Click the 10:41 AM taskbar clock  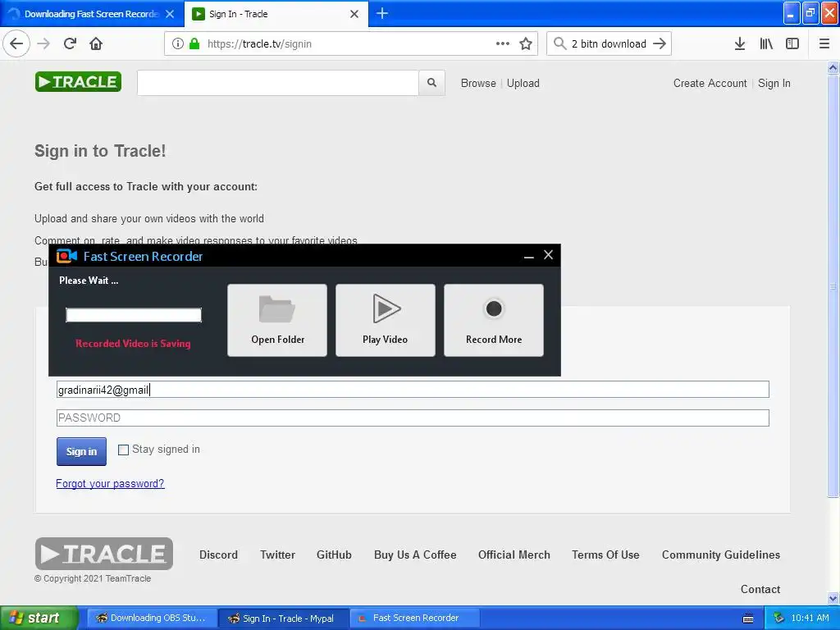click(810, 618)
